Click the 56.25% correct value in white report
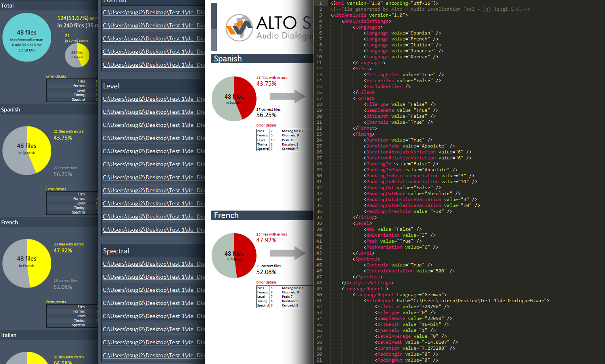The image size is (605, 364). pyautogui.click(x=266, y=115)
